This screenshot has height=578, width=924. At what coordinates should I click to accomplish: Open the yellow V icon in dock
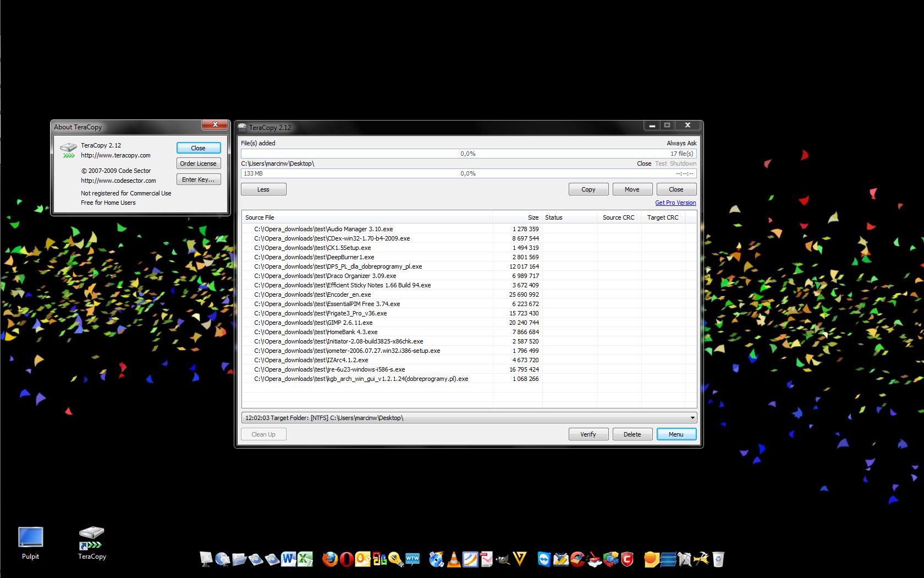tap(520, 559)
